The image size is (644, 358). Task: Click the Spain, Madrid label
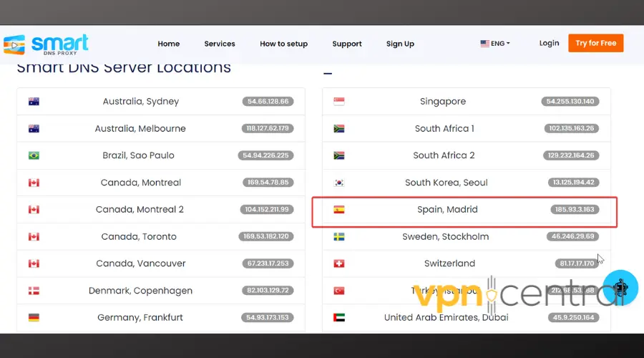coord(447,210)
